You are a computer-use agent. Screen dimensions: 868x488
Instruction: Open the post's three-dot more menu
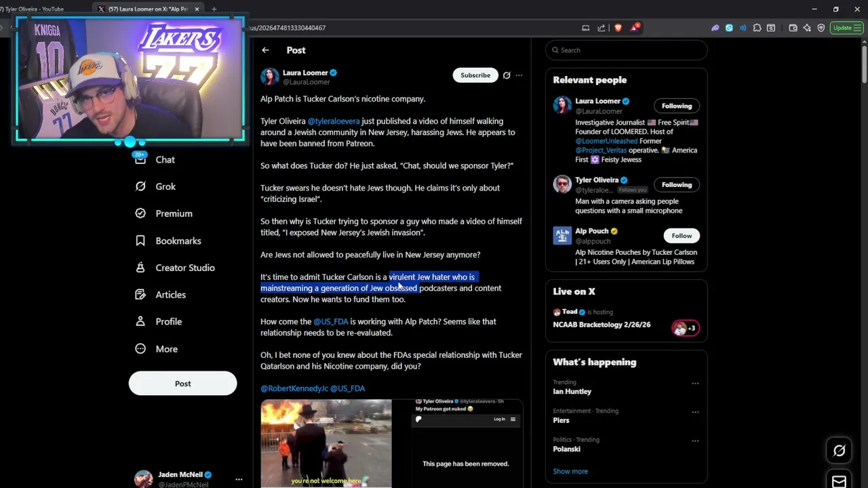point(519,75)
